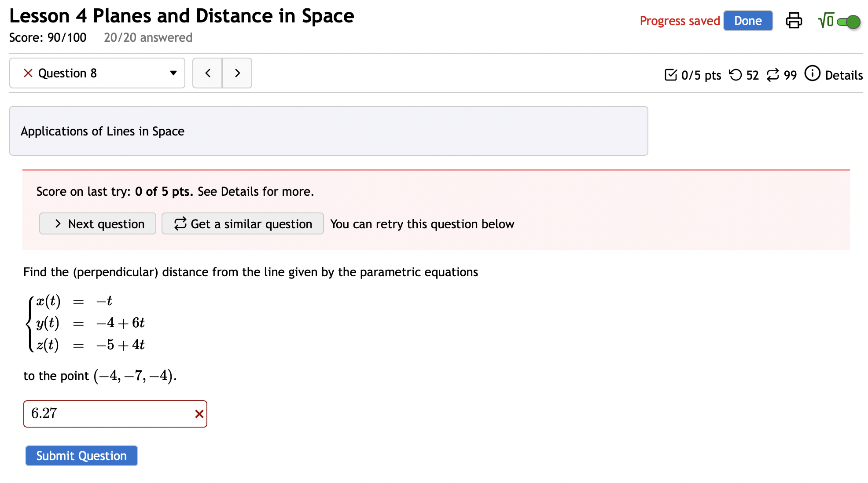This screenshot has height=483, width=868.
Task: Click the red X beside Question 8
Action: [x=28, y=73]
